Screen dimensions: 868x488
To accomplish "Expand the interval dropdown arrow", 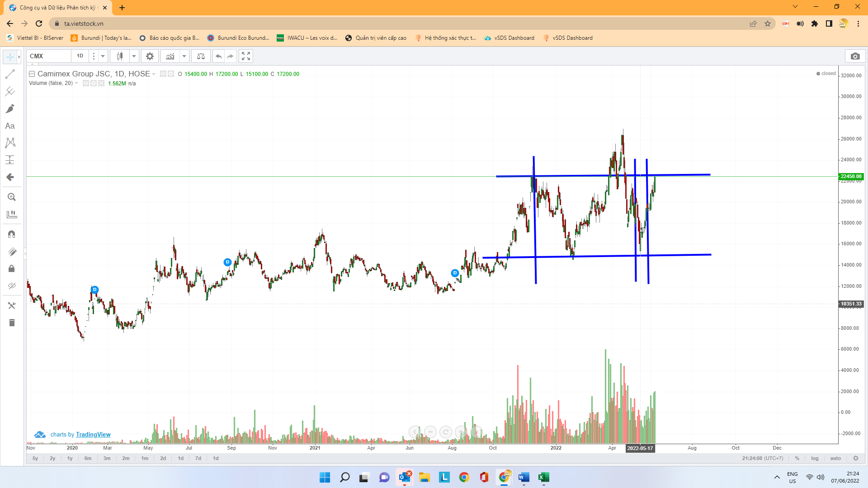I will 103,56.
